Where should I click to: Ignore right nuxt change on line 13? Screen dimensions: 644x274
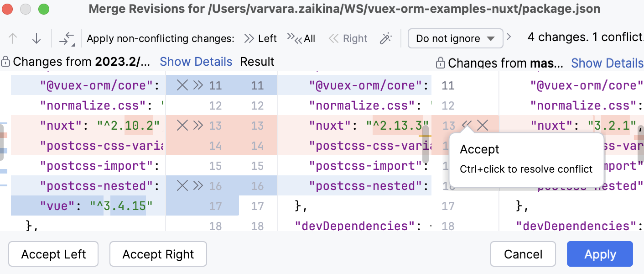(x=483, y=125)
